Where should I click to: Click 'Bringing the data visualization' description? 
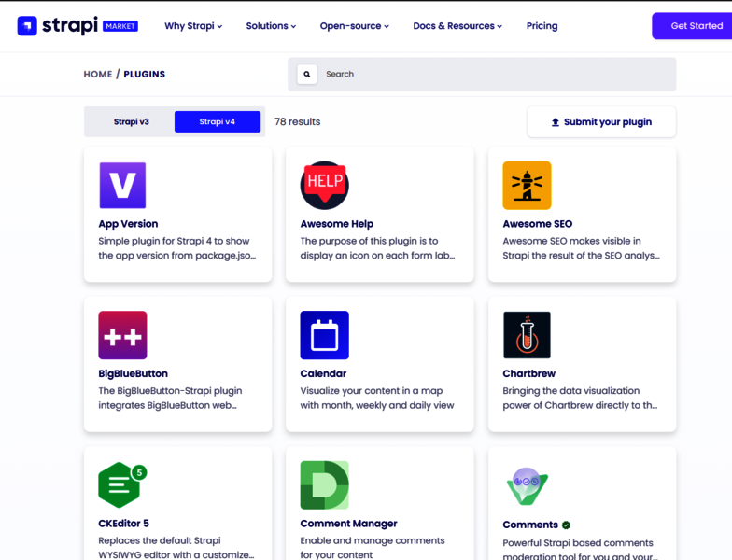click(x=571, y=391)
